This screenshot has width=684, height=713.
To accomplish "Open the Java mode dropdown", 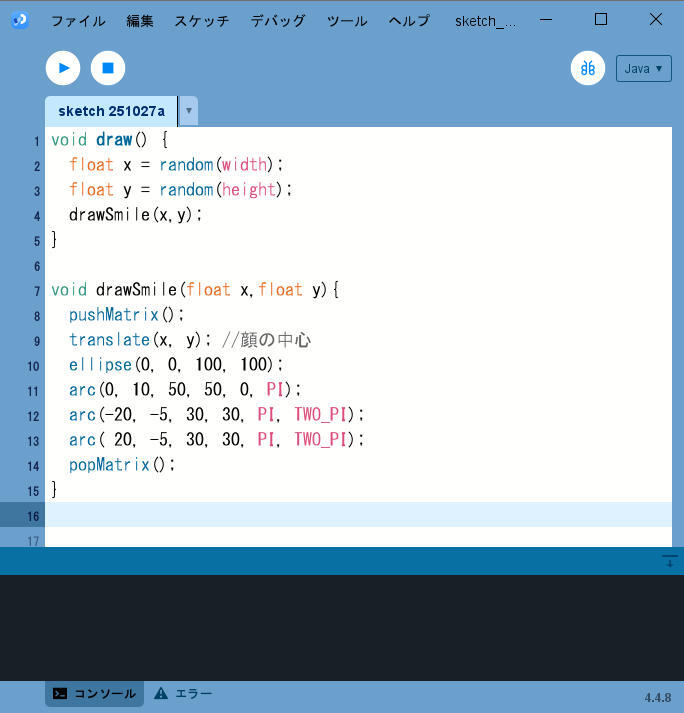I will pyautogui.click(x=643, y=68).
